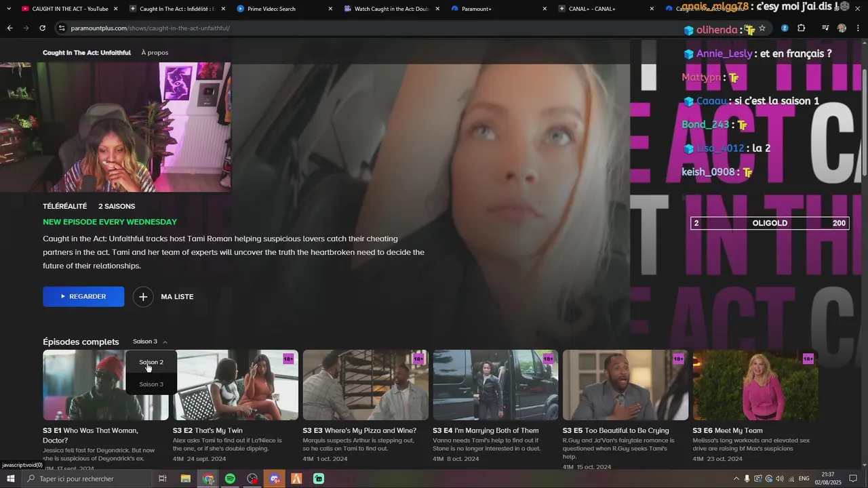Click the Épisodes complets heading
Screen dimensions: 868x488
(81, 342)
